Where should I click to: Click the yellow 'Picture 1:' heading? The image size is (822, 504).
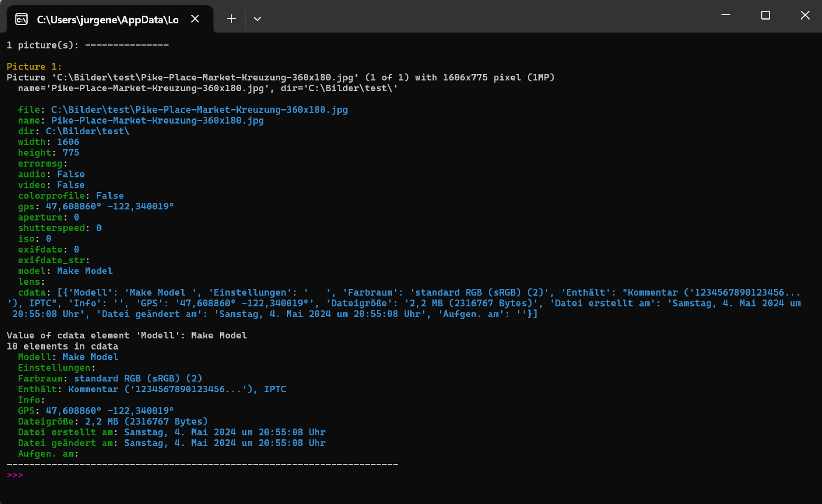34,67
